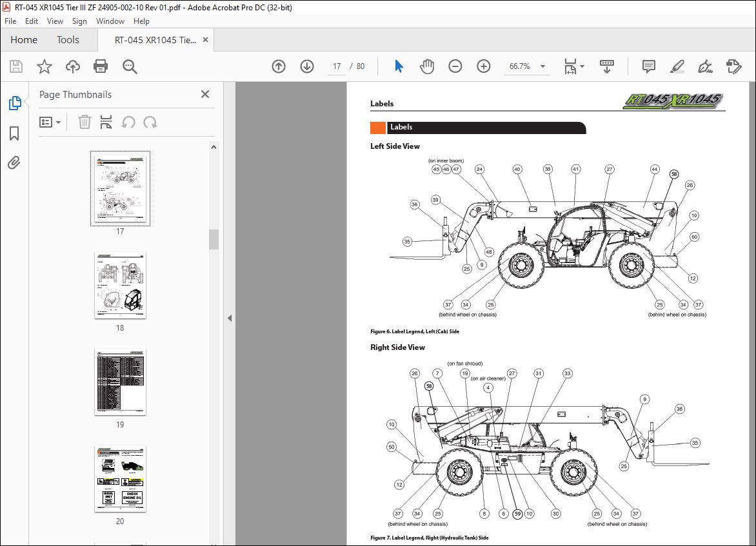Click the Save file icon

pyautogui.click(x=16, y=66)
